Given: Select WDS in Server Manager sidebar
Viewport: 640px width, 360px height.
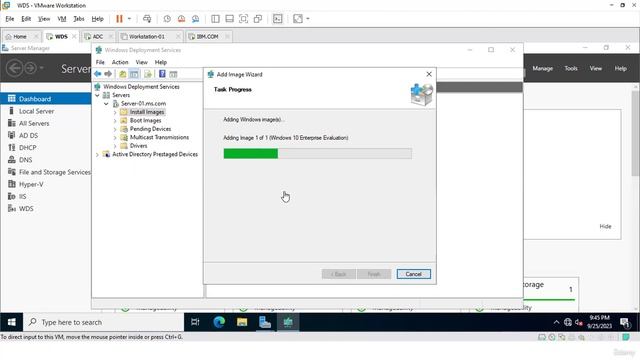Looking at the screenshot, I should pos(26,209).
